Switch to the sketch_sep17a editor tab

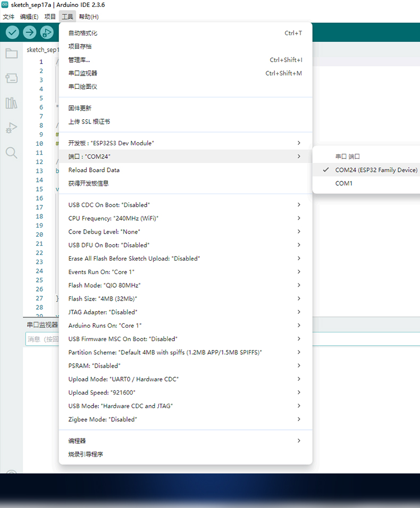click(x=43, y=50)
